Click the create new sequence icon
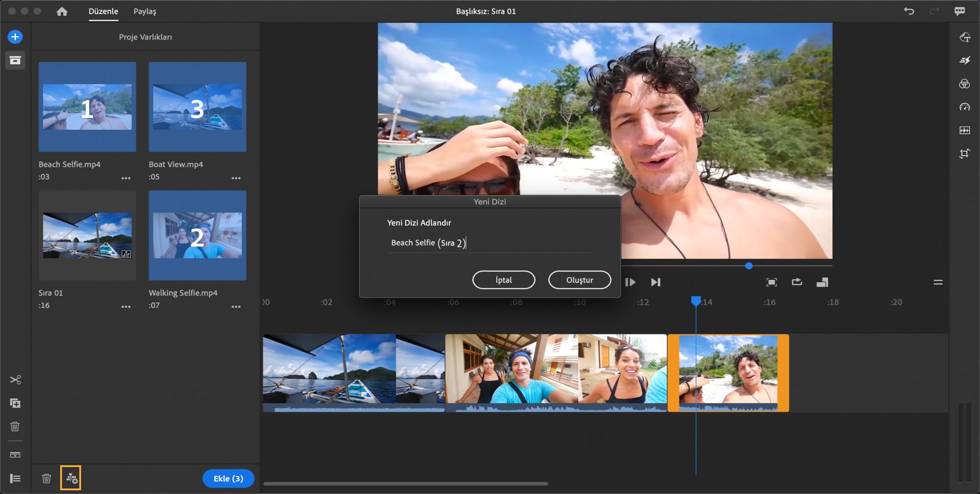980x494 pixels. pos(71,478)
